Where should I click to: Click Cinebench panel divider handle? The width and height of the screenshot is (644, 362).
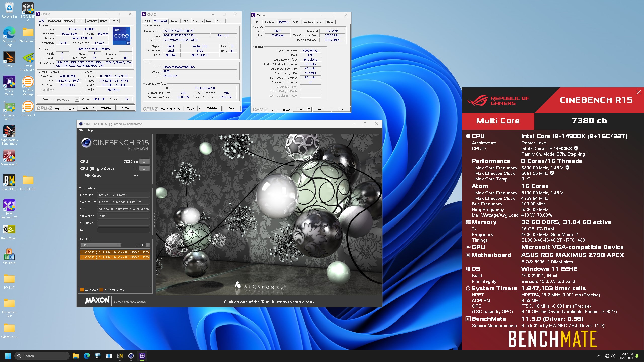pos(154,220)
